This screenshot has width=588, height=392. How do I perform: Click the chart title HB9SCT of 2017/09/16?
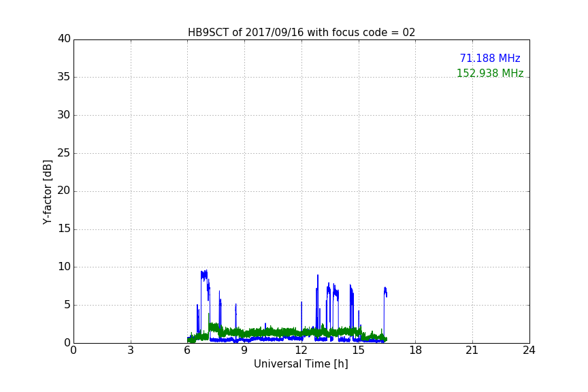(301, 33)
